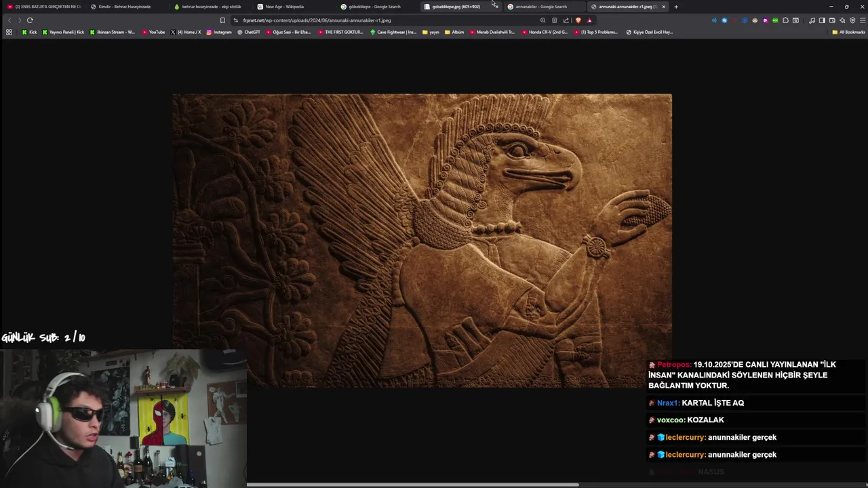
Task: Open Leo AI sparkle icon
Action: pos(842,20)
